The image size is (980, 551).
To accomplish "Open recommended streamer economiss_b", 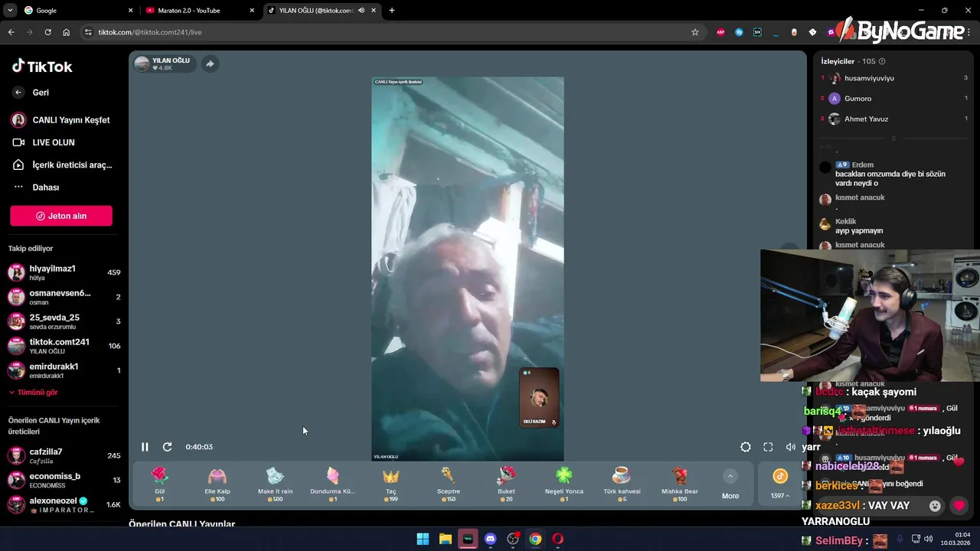I will tap(64, 480).
